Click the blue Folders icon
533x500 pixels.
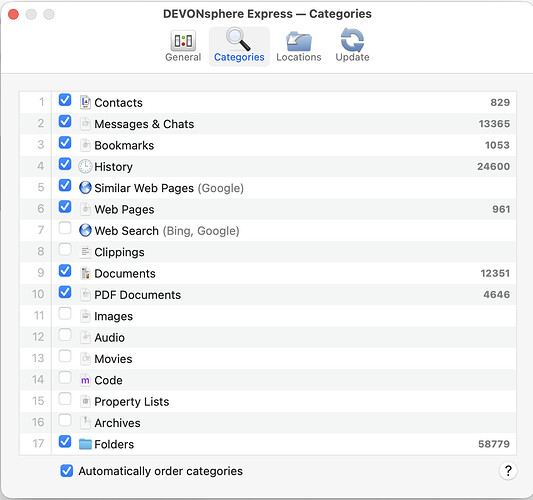point(85,444)
